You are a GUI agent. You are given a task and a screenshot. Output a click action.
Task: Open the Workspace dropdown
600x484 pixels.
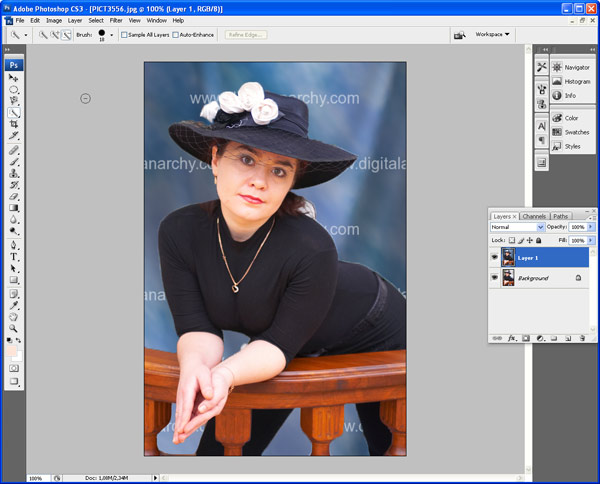click(x=491, y=34)
